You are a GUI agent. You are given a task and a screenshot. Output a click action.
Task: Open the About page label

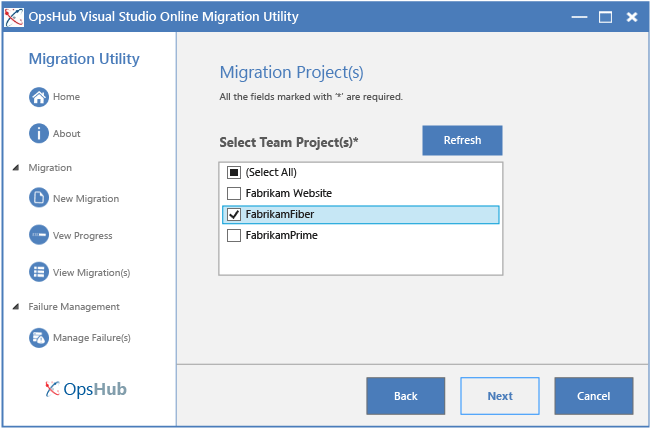point(67,134)
